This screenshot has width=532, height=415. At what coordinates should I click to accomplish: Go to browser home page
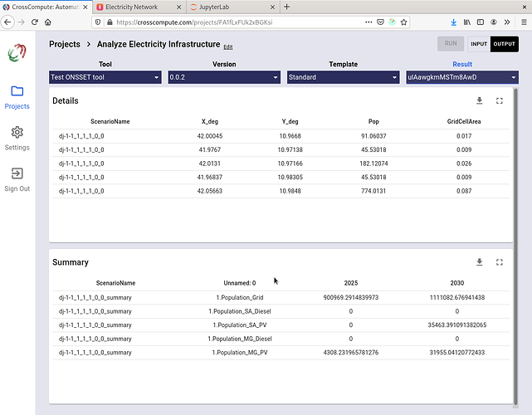pos(48,22)
